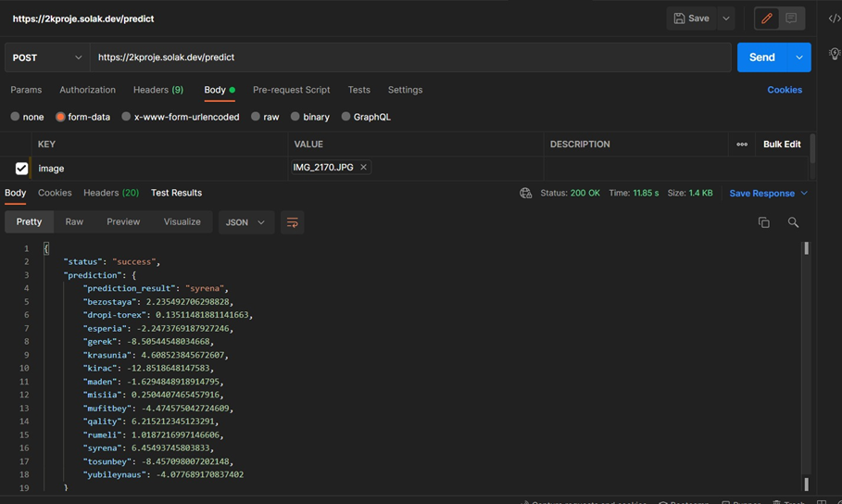
Task: Expand the Send options arrow
Action: click(799, 57)
